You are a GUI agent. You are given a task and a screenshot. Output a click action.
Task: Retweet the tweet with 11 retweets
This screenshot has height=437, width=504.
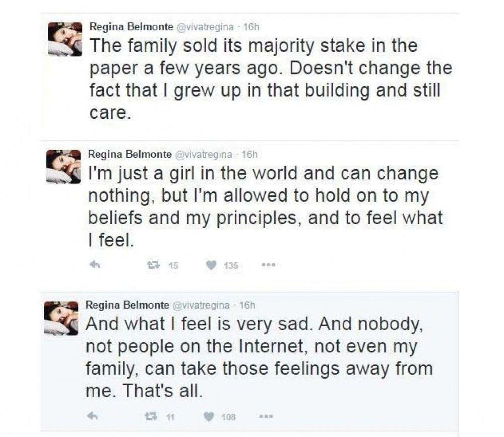[x=150, y=417]
